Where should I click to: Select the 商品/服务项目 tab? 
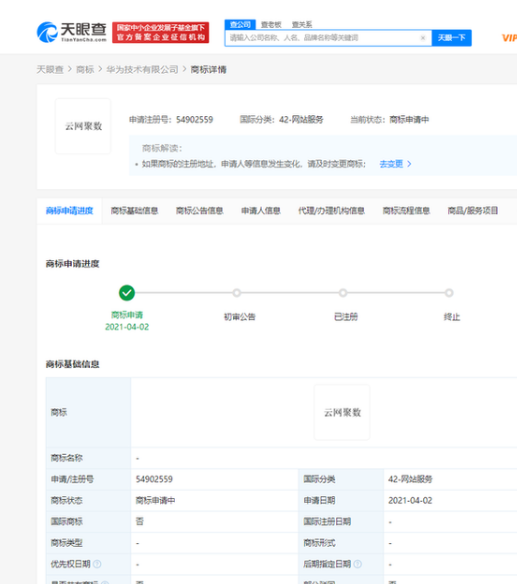(x=473, y=211)
